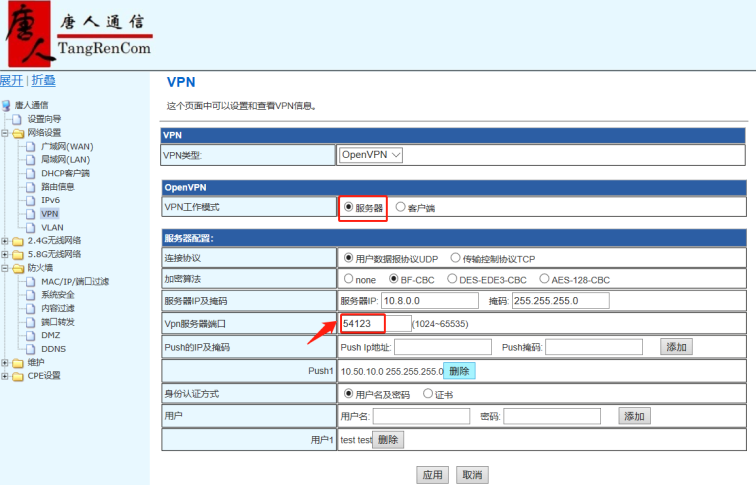This screenshot has width=756, height=485.
Task: Click the folder icon beside 网络设置
Action: (18, 133)
